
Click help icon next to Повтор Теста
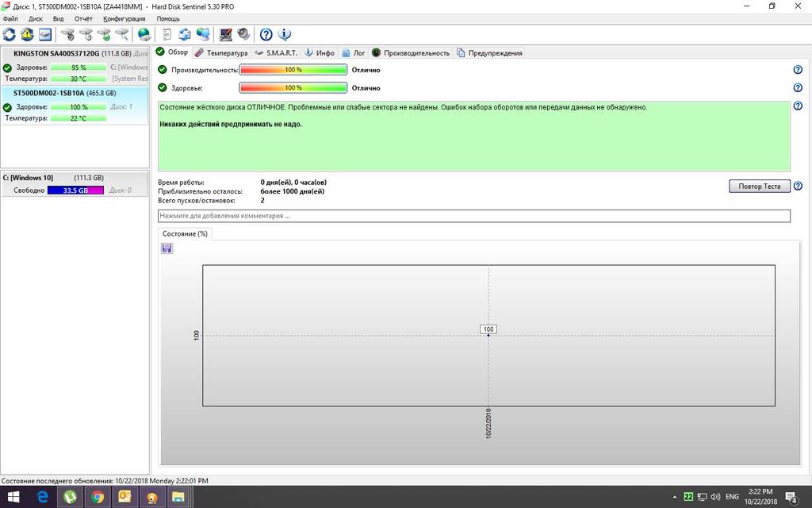[798, 186]
